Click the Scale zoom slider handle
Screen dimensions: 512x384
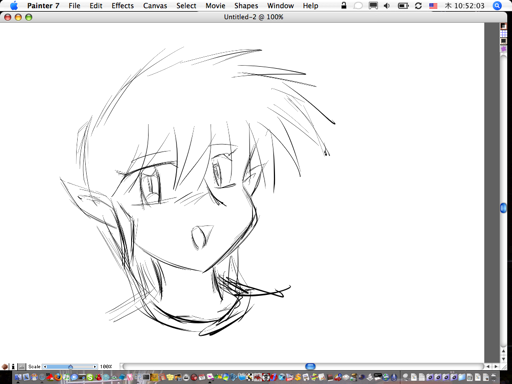click(x=70, y=367)
